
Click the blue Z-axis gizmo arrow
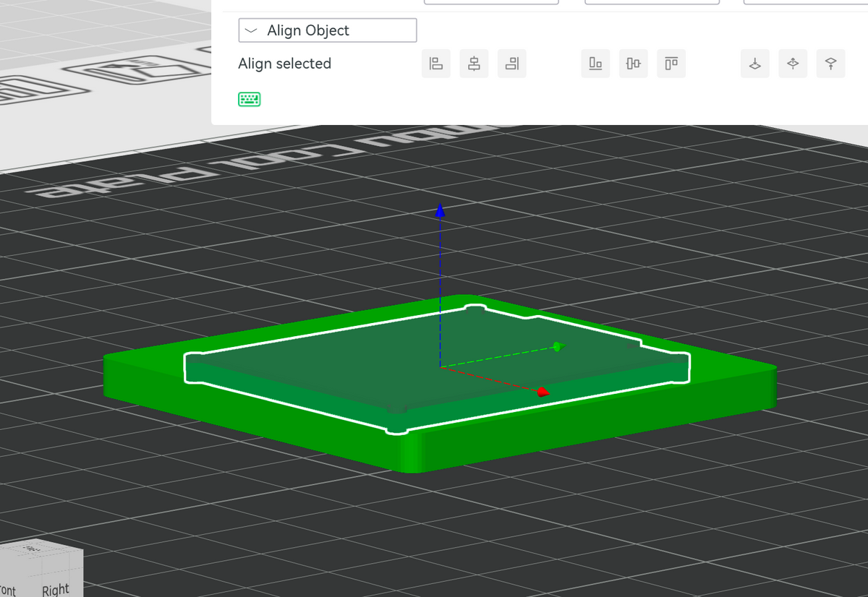click(x=440, y=210)
